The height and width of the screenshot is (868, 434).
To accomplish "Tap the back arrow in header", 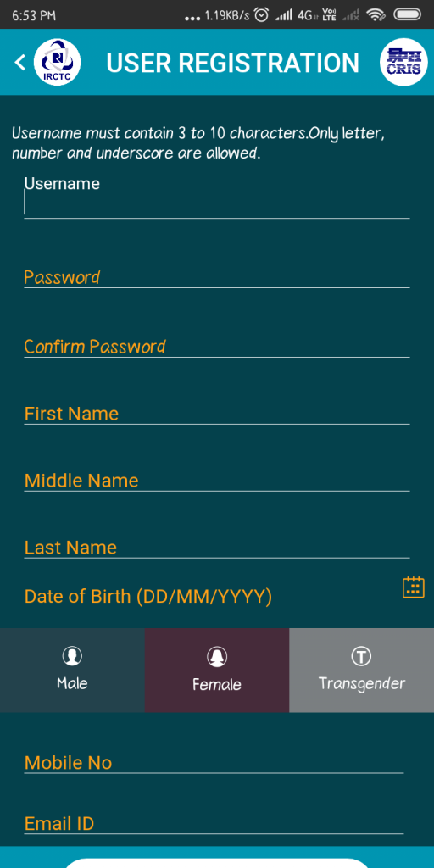I will click(20, 62).
